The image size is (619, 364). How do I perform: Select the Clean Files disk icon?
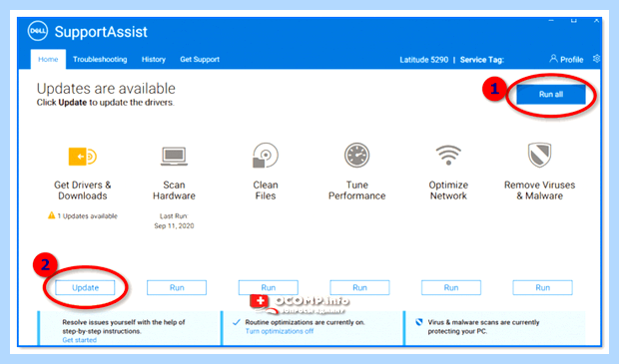coord(266,156)
